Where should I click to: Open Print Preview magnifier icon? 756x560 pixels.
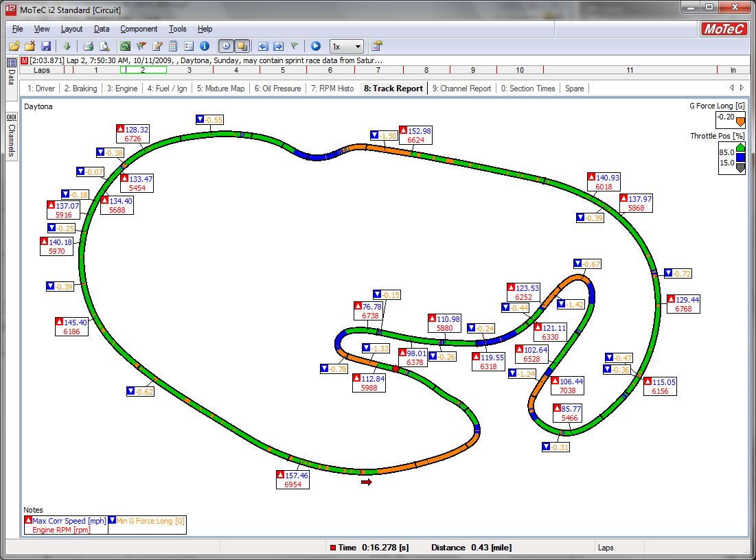point(104,46)
